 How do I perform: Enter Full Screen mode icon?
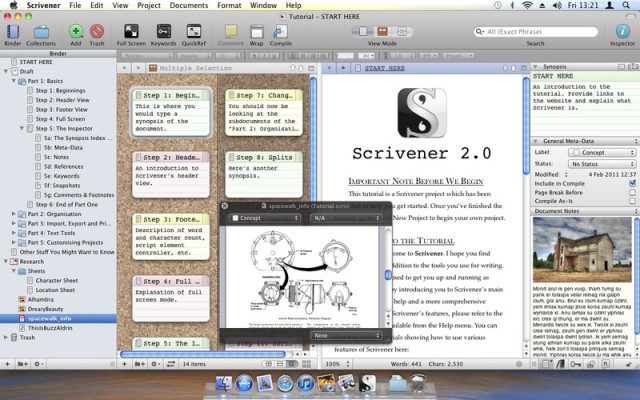coord(131,32)
